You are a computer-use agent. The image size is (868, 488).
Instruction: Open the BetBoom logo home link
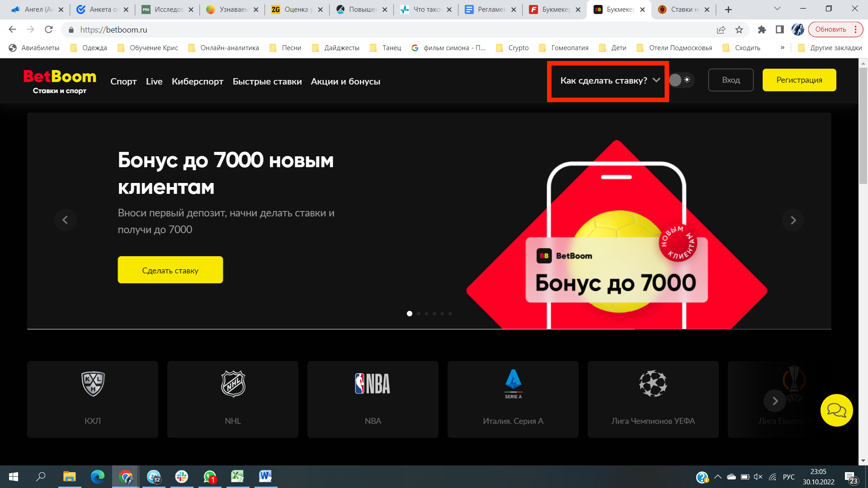tap(60, 81)
